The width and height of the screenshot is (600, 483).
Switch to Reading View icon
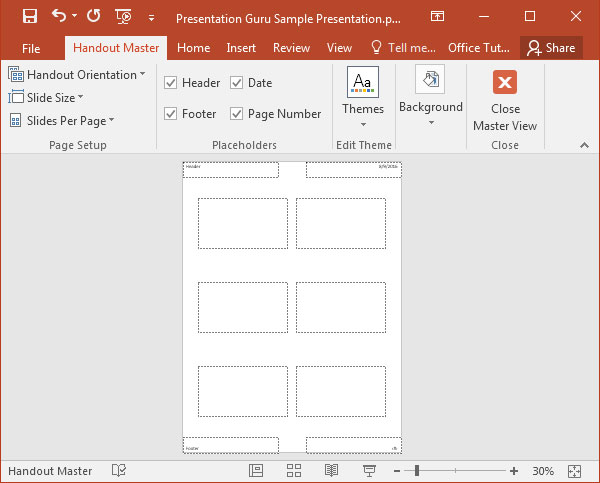pos(331,471)
